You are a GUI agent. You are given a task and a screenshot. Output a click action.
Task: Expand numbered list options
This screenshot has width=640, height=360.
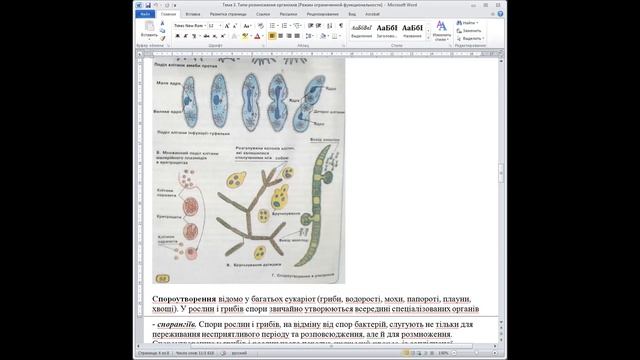coord(290,26)
